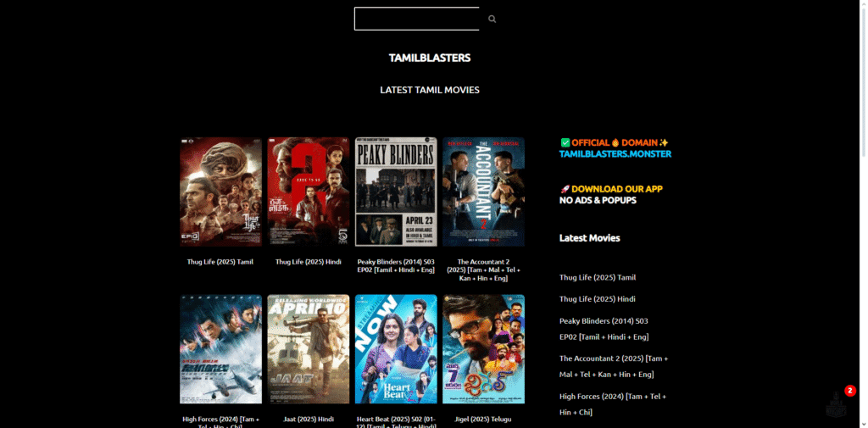Screen dimensions: 868x428
Task: Open the Jaat movie poster
Action: pos(308,349)
